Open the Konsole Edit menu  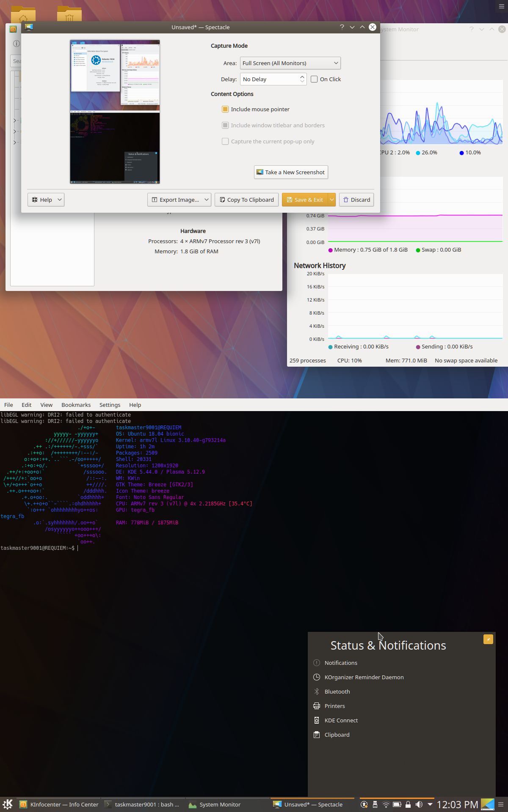point(27,405)
